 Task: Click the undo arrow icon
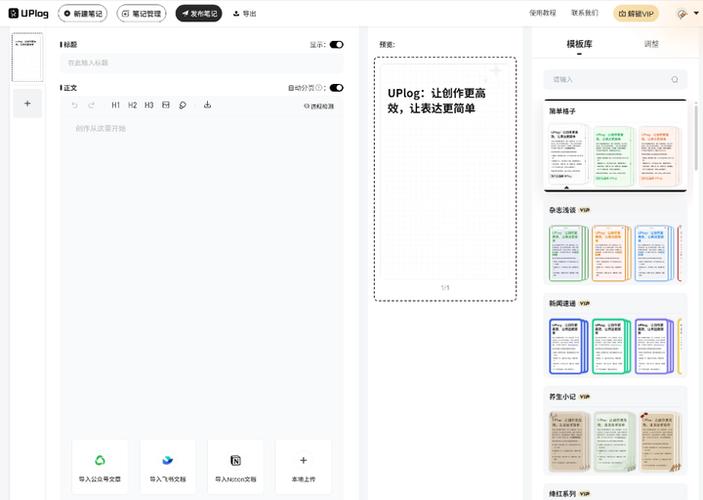coord(74,105)
